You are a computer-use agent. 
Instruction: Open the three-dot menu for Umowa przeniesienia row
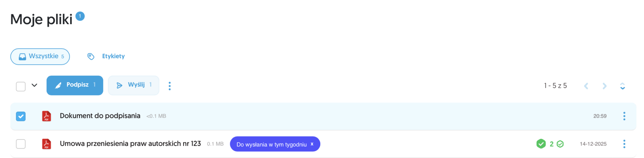[624, 144]
